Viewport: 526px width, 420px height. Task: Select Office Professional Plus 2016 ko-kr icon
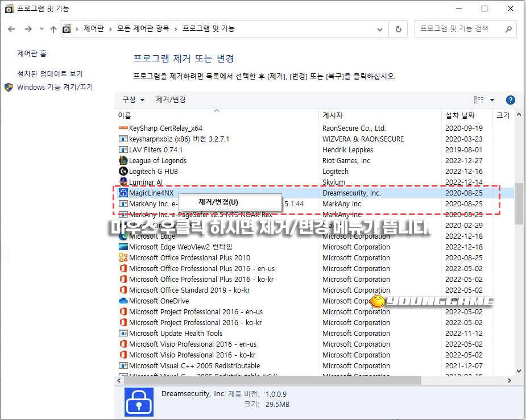click(123, 279)
